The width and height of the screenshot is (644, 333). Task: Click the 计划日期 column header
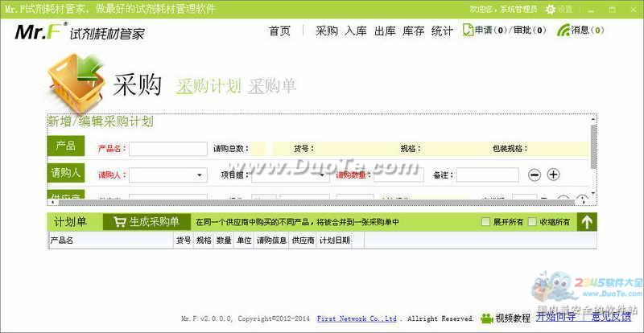335,240
